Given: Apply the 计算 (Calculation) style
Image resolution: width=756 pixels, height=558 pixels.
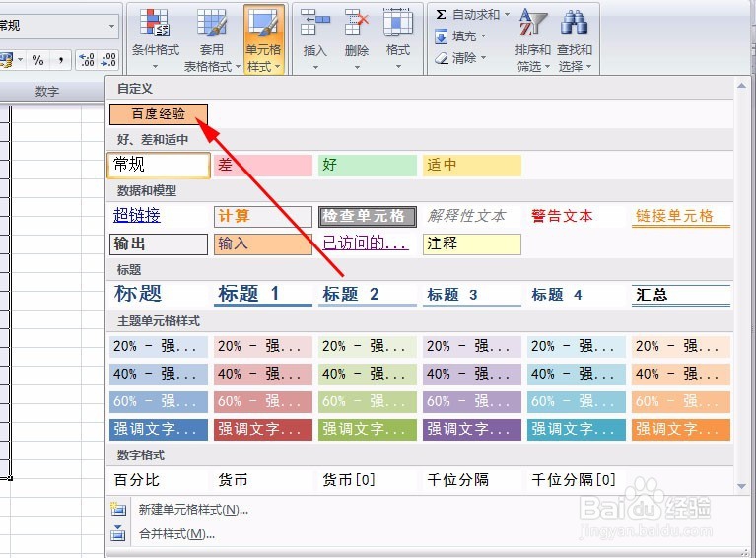Looking at the screenshot, I should [263, 216].
